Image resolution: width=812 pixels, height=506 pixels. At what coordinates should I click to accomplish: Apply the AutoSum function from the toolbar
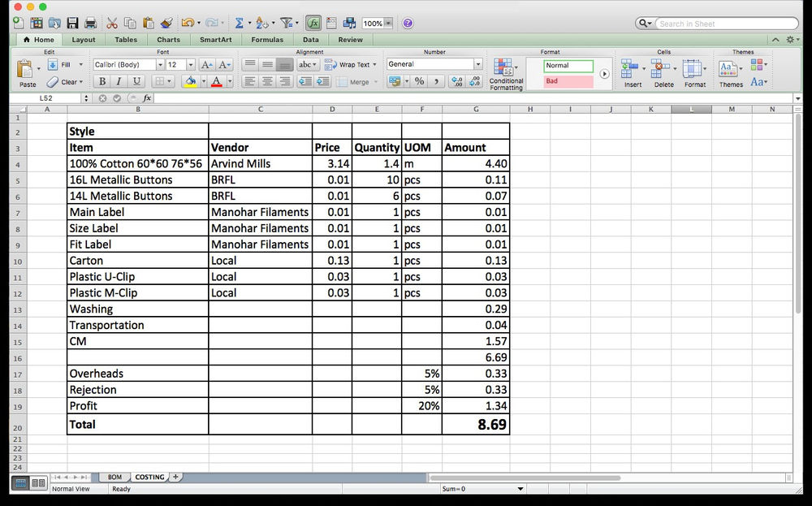pyautogui.click(x=240, y=23)
